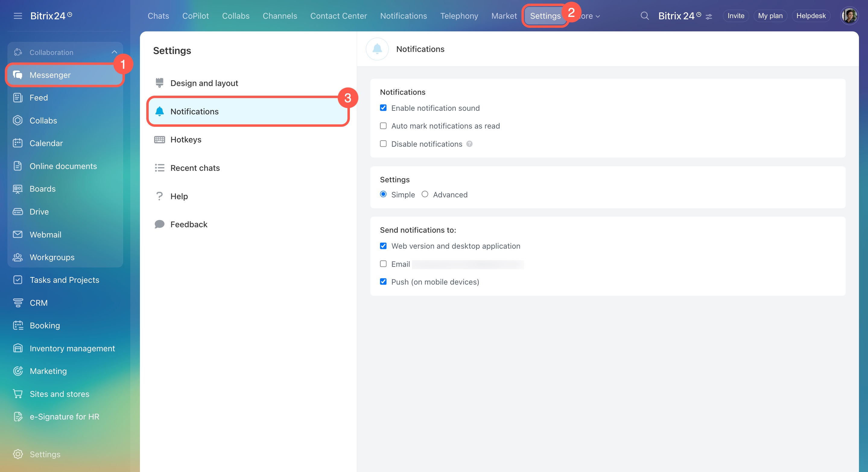Click the help question mark beside Disable notifications
Screen dimensions: 868x472
469,144
